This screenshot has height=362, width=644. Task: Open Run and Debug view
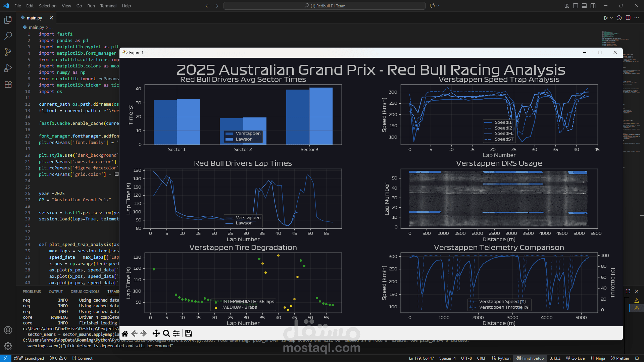(8, 68)
